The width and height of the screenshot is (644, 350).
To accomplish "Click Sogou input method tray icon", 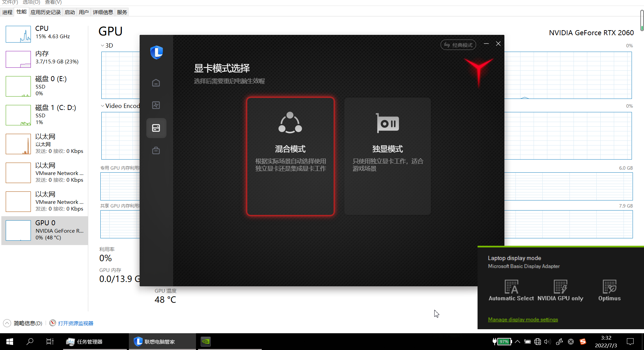I will (583, 342).
